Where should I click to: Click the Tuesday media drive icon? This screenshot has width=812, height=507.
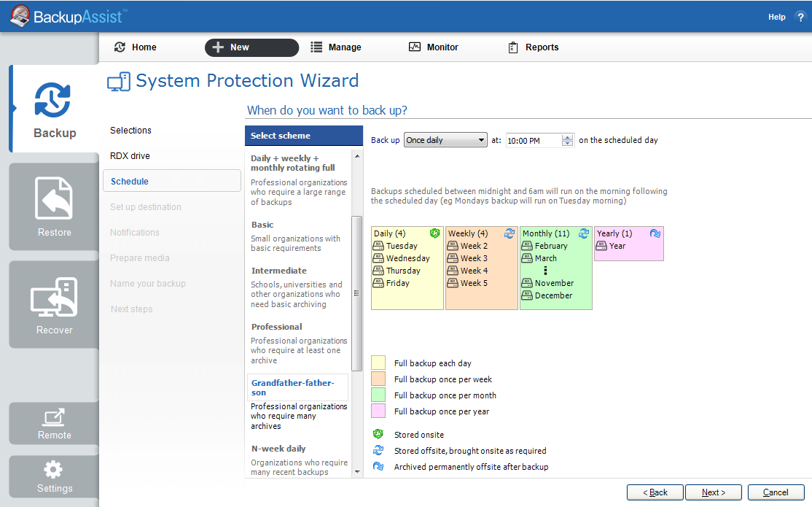click(x=378, y=246)
